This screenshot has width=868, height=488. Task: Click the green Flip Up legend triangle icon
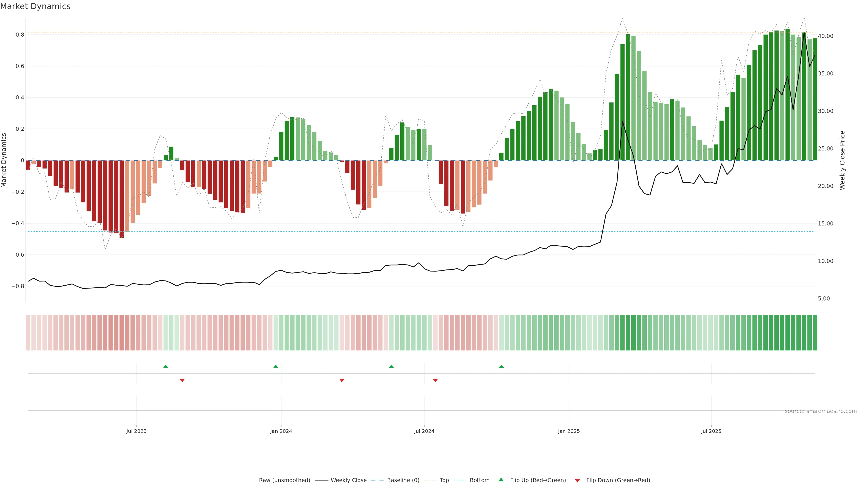tap(501, 480)
